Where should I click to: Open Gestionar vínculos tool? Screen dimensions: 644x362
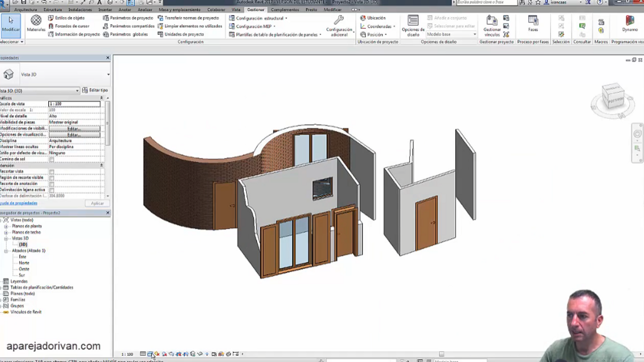(x=492, y=25)
